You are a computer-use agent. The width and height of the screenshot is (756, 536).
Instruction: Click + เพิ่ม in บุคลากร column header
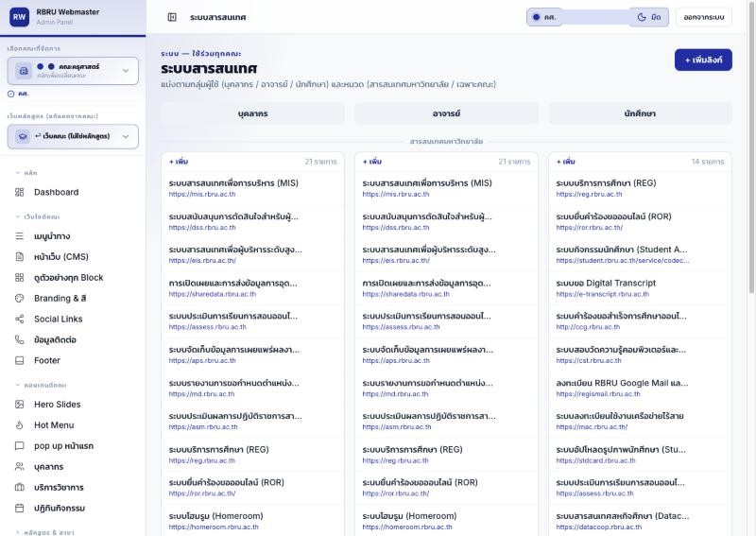coord(179,162)
